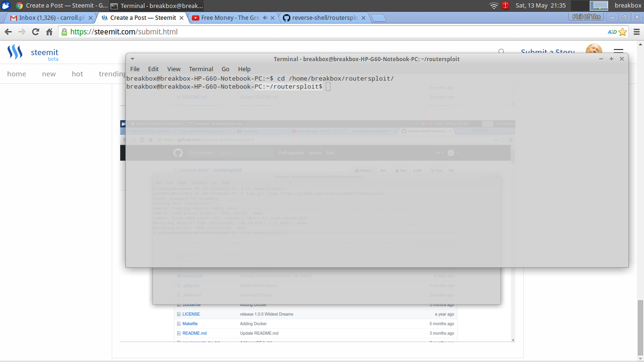Click 'Update README.md' commit message text

pos(259,333)
